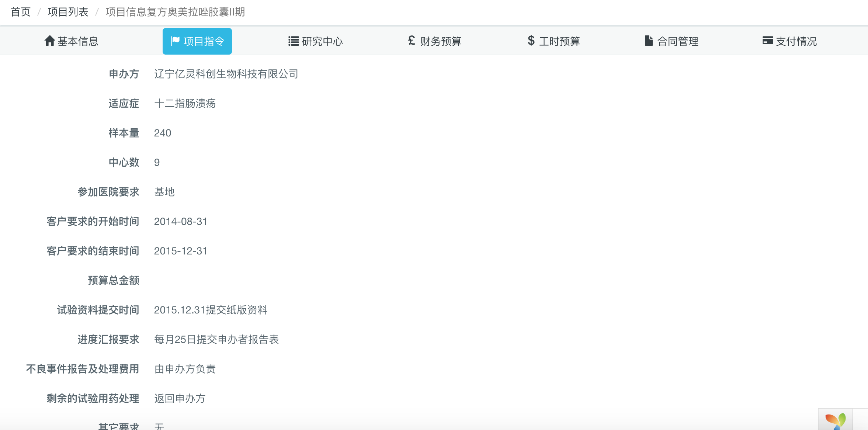Viewport: 868px width, 430px height.
Task: Click text 每月25日提交申办者报告表
Action: (216, 339)
